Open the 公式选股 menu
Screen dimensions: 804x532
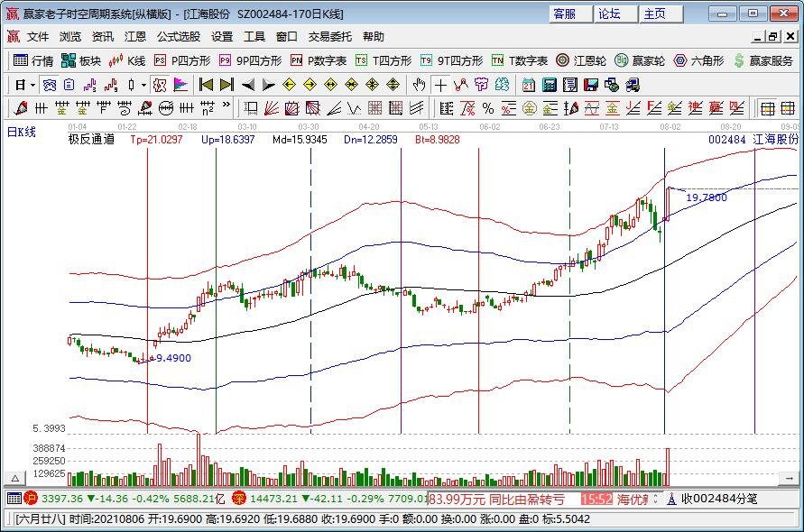179,37
